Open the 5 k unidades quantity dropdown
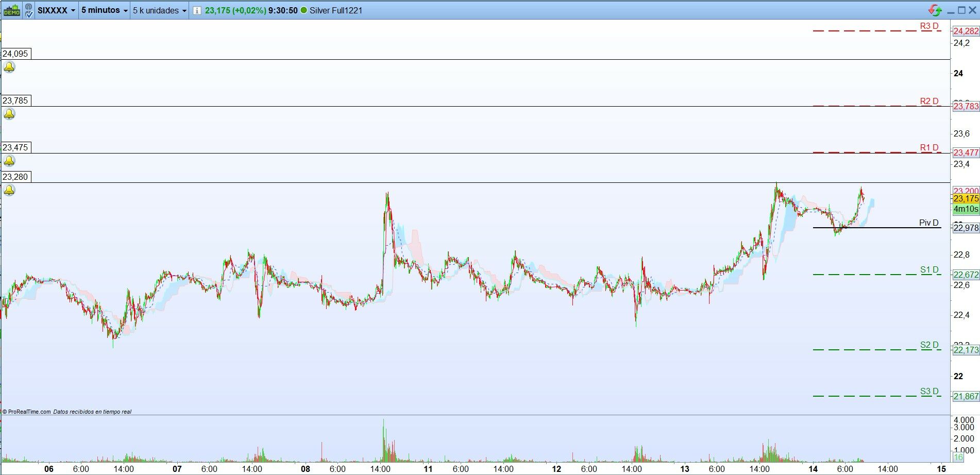 (x=157, y=10)
